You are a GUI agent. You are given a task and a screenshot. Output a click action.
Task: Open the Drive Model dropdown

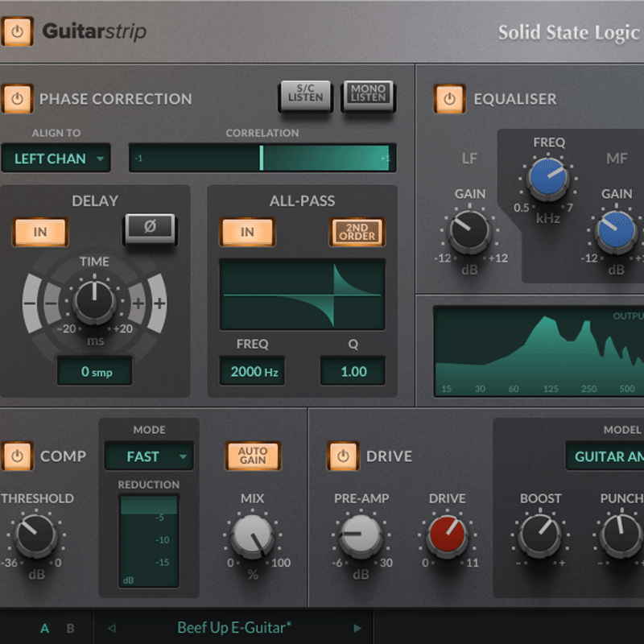pos(609,456)
